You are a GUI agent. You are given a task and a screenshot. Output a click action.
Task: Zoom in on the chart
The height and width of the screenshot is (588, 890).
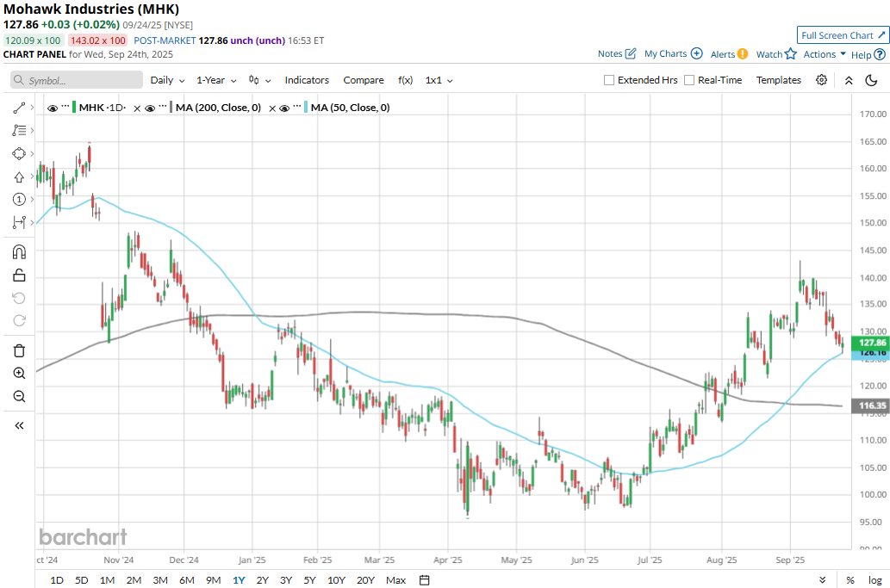(x=19, y=373)
